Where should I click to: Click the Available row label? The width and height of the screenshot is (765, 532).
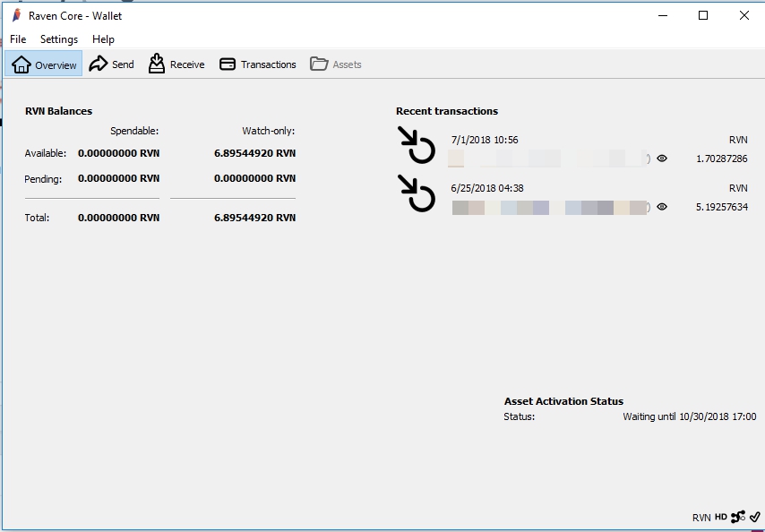point(46,153)
